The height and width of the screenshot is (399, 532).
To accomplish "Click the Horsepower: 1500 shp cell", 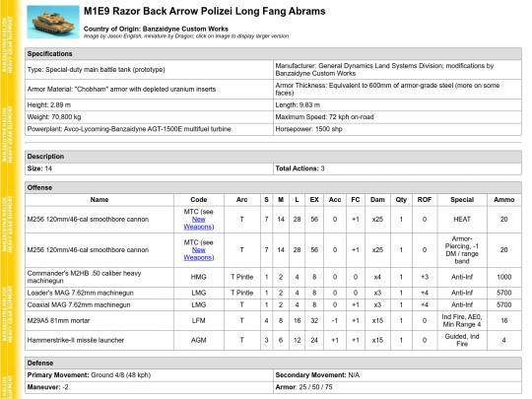I will 397,129.
